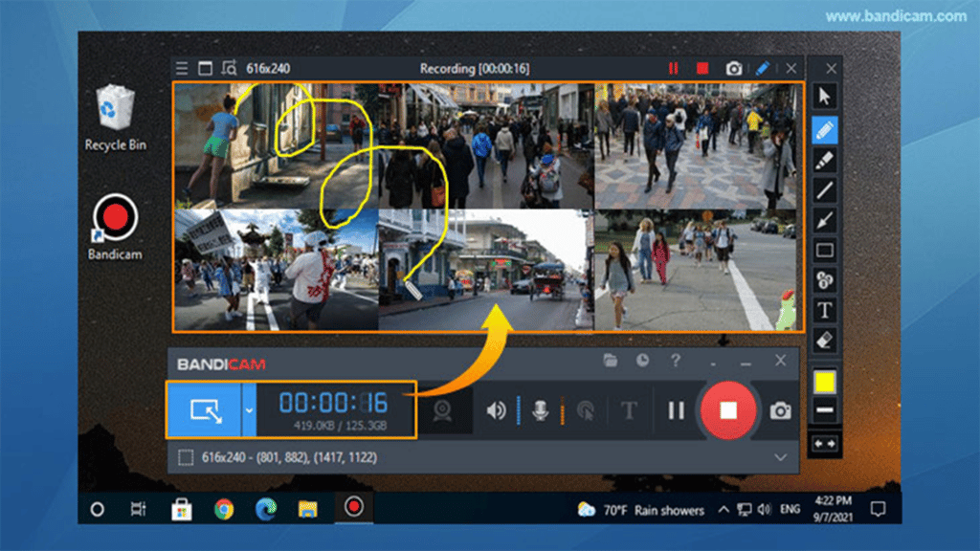
Task: Pick the eraser tool
Action: tap(824, 340)
